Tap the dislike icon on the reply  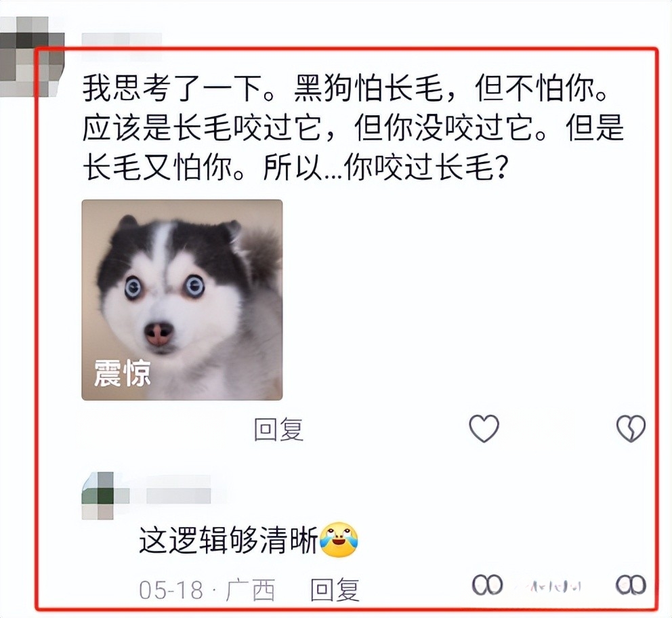[x=631, y=585]
